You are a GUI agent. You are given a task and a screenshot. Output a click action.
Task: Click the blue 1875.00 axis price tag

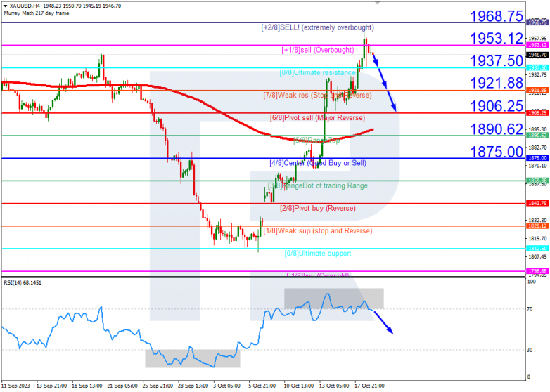click(x=537, y=158)
